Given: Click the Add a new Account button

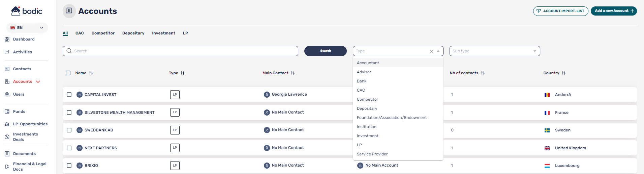Looking at the screenshot, I should click(x=614, y=11).
